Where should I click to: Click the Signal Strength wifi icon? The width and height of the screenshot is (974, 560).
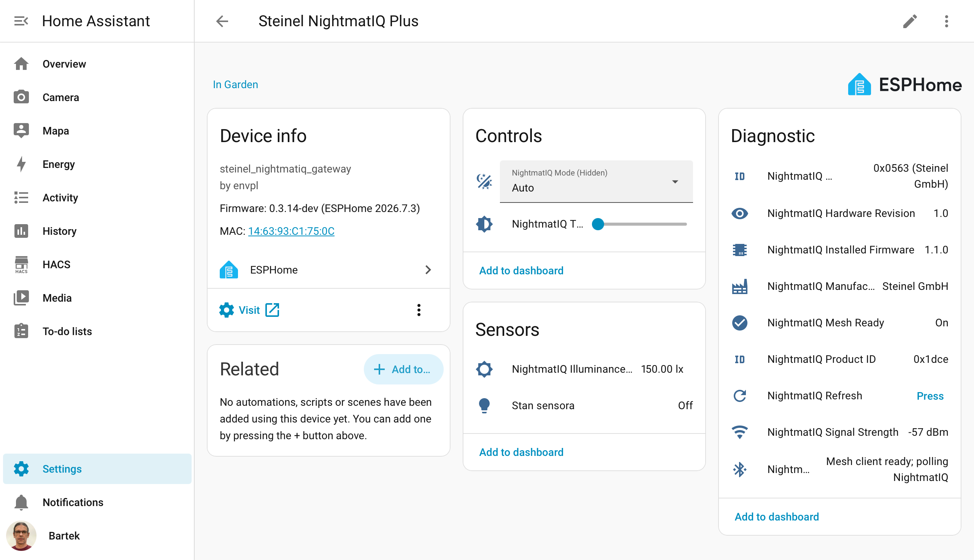740,432
